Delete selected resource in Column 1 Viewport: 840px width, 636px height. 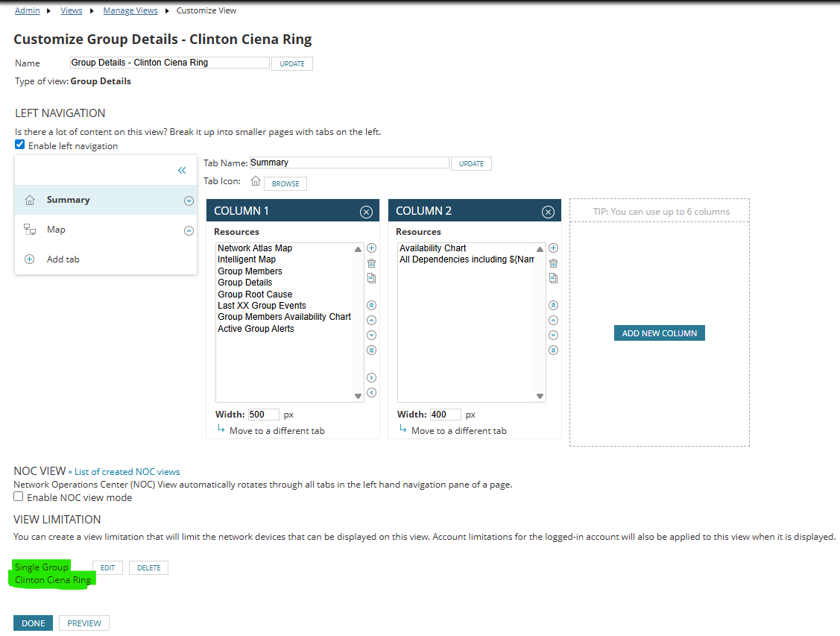coord(371,263)
